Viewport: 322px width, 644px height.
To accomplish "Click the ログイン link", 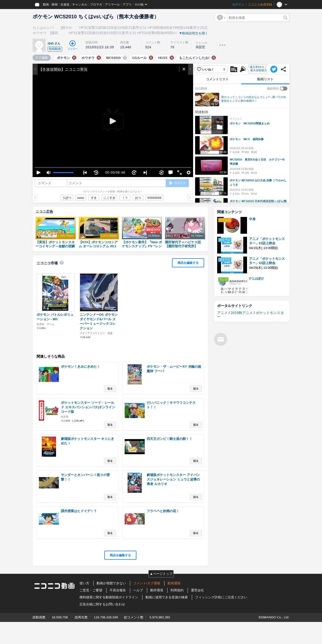I will 238,5.
